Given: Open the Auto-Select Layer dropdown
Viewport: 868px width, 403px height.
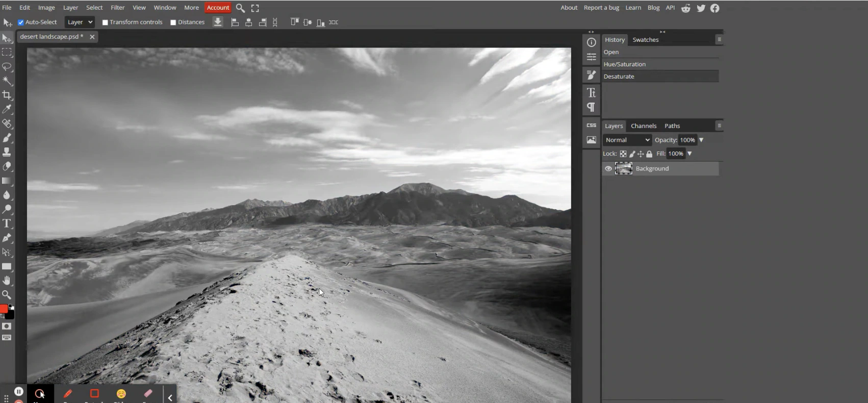Looking at the screenshot, I should 80,22.
